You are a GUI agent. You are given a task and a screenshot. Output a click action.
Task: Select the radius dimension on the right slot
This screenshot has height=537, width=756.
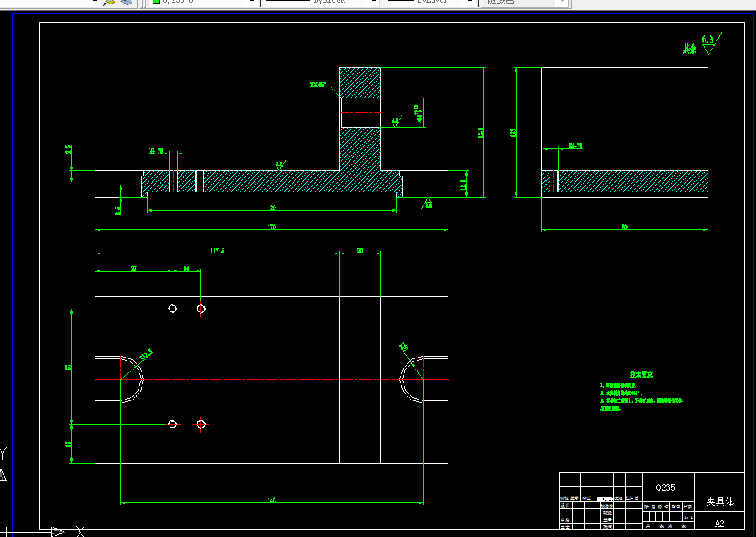pos(404,347)
